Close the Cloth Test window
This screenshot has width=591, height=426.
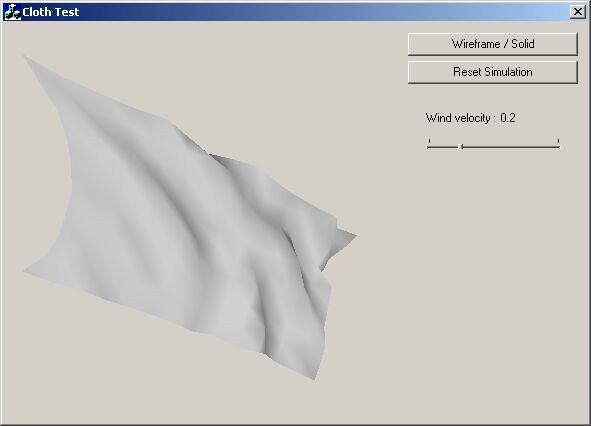[578, 12]
